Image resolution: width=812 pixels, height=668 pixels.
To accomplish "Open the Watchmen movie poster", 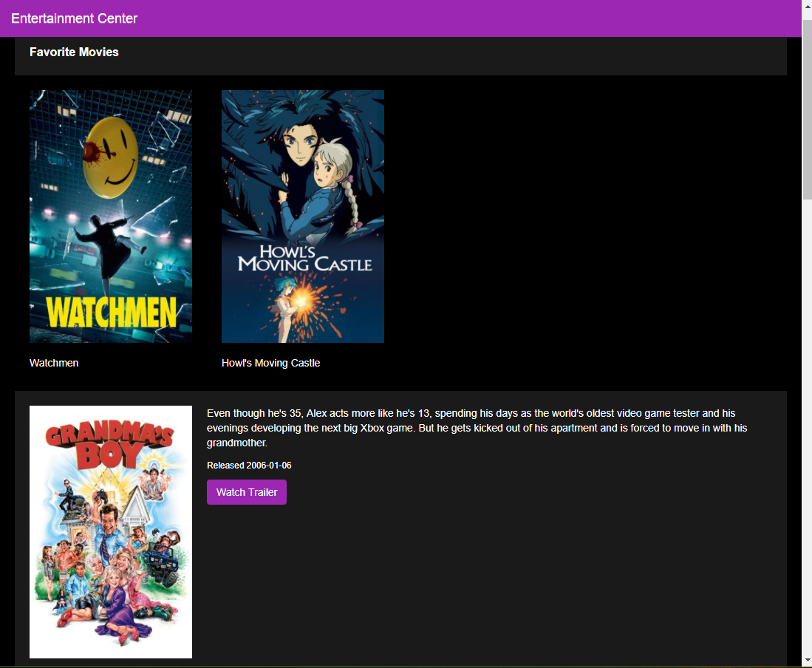I will coord(111,217).
